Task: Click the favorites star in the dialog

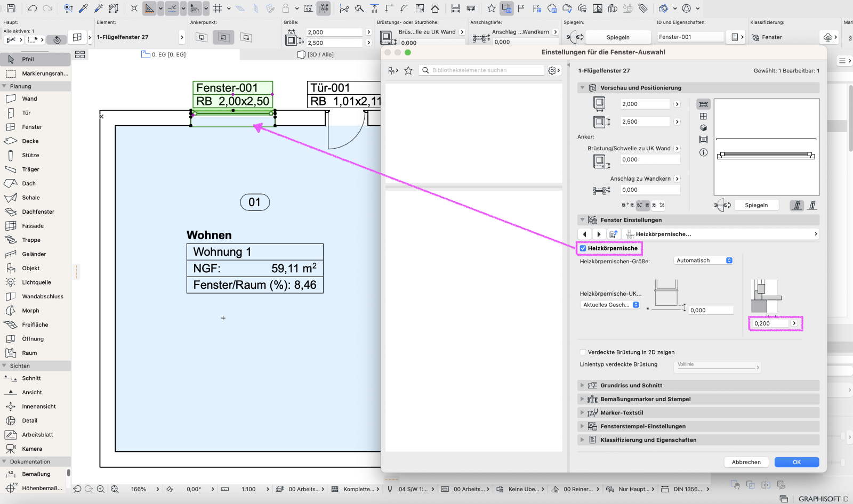Action: [x=408, y=70]
